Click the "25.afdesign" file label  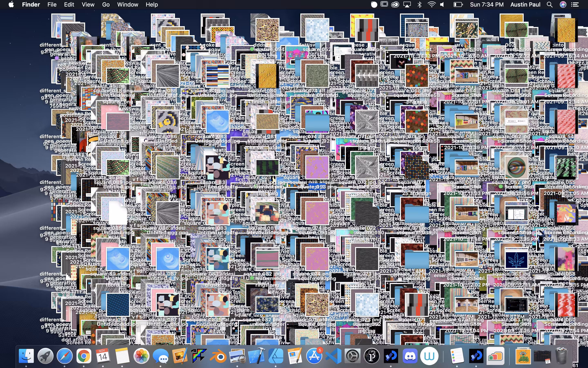point(416,193)
